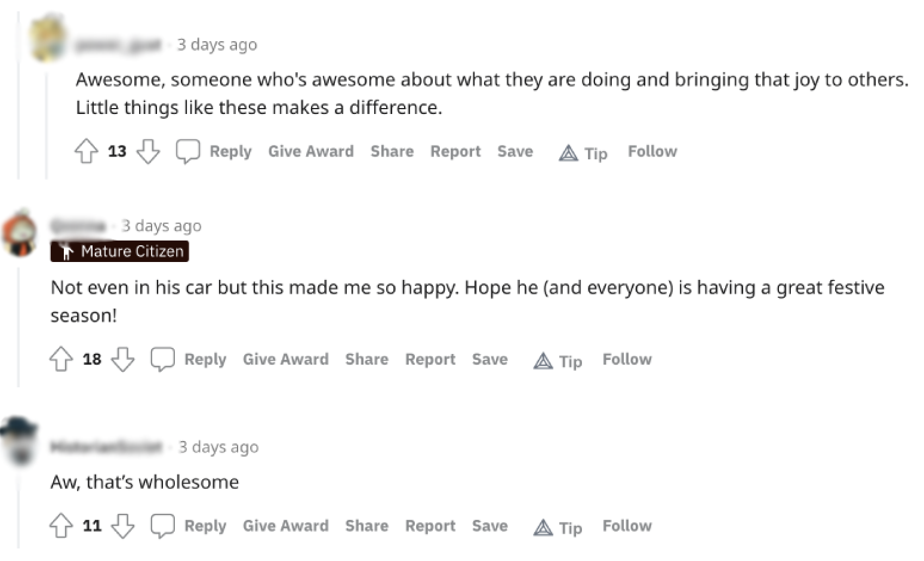The width and height of the screenshot is (924, 561).
Task: Reply to the 'Not even in his car' comment
Action: 205,359
